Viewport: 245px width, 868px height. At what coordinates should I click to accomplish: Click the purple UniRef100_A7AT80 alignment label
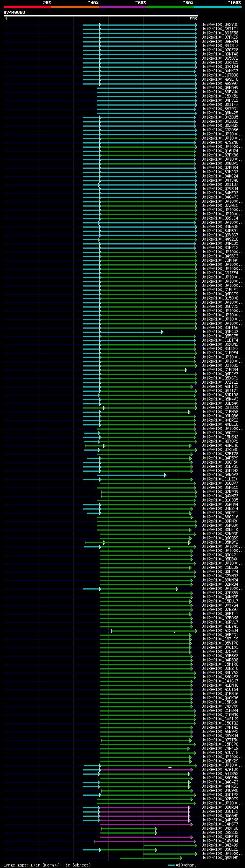(x=220, y=769)
